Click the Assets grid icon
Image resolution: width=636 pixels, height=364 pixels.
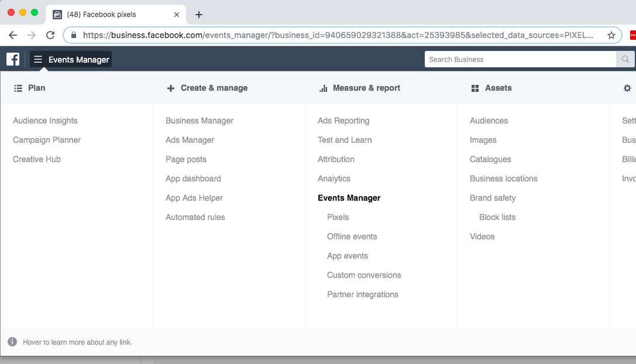click(475, 88)
